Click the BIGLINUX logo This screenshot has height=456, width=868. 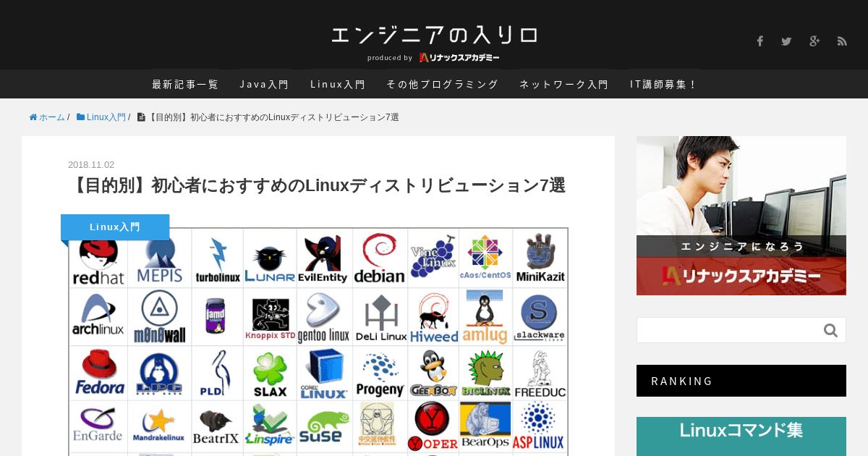click(x=486, y=373)
